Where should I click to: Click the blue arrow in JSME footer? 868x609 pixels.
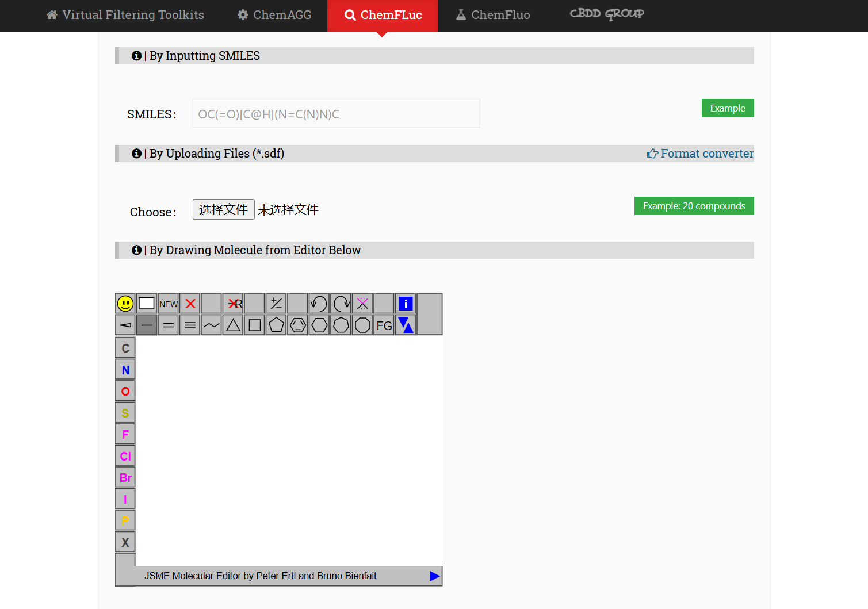(434, 576)
